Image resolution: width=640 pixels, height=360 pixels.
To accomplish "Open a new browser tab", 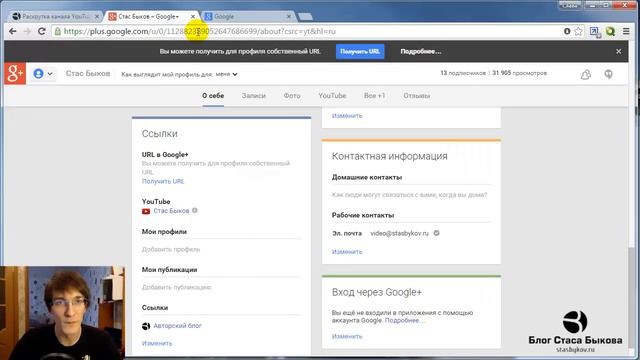I will click(x=305, y=16).
